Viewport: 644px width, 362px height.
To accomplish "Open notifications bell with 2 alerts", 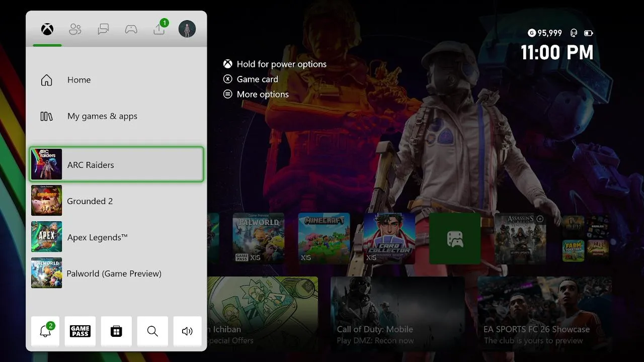I will (x=45, y=331).
